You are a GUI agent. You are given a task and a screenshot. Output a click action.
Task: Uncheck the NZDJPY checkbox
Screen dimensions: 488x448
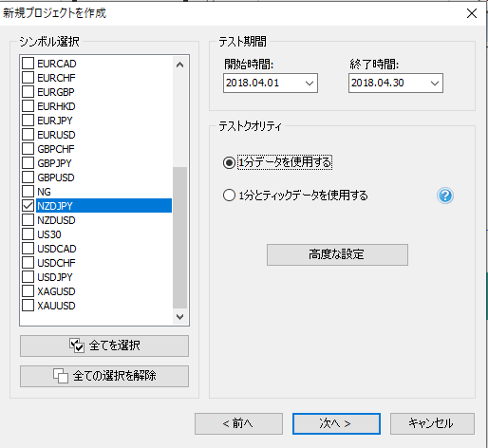[28, 205]
